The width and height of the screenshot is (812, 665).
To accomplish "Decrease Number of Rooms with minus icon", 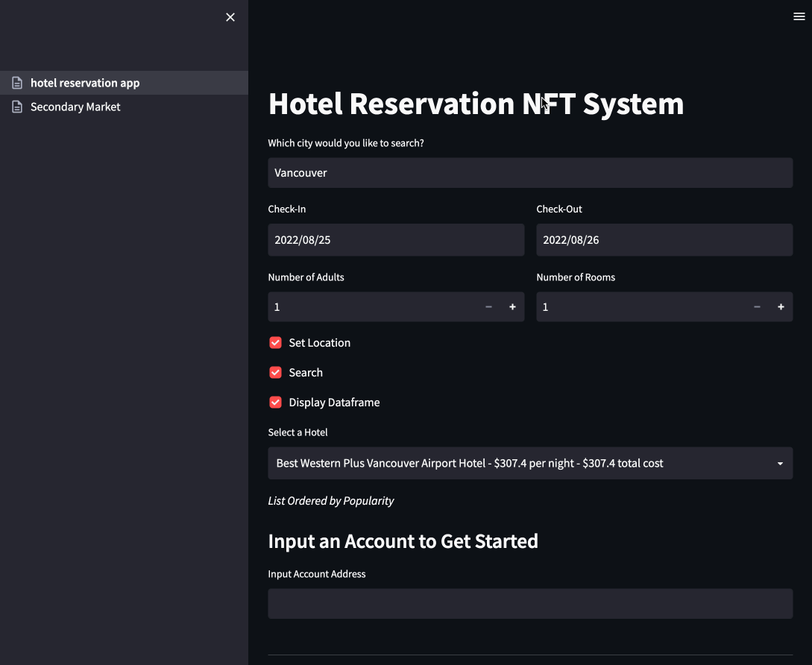I will (x=757, y=307).
